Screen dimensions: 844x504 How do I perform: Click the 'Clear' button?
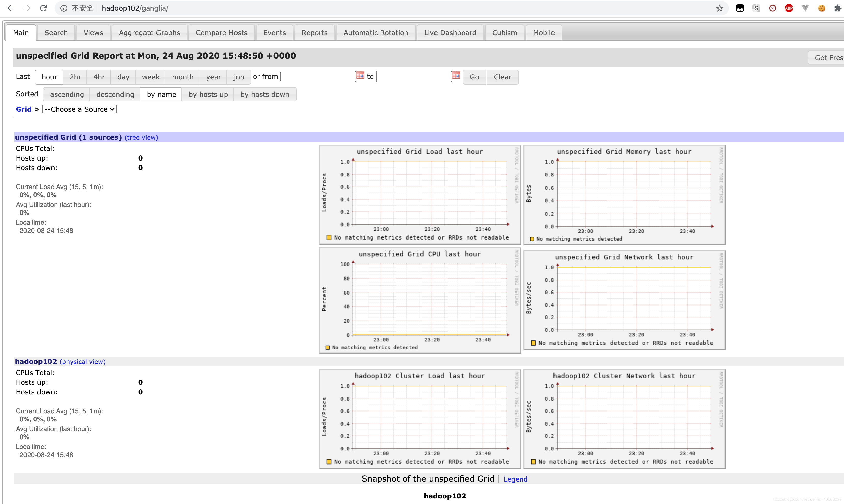pos(503,77)
